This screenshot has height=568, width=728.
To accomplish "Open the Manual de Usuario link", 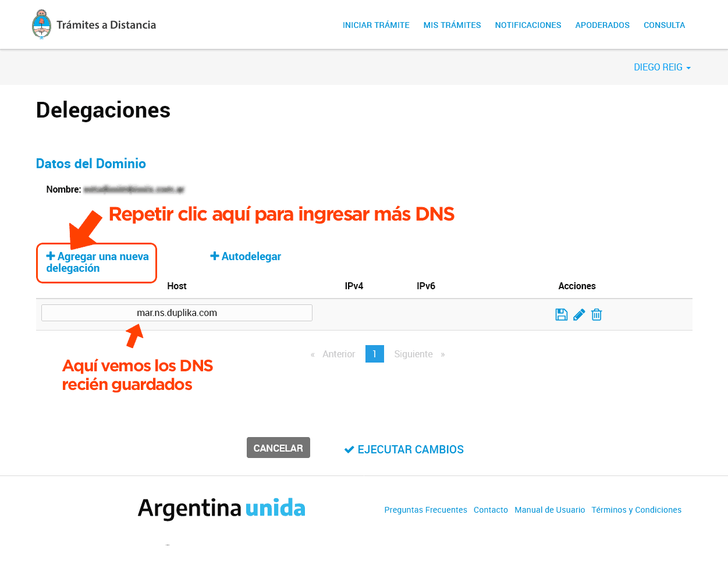I will pyautogui.click(x=549, y=510).
